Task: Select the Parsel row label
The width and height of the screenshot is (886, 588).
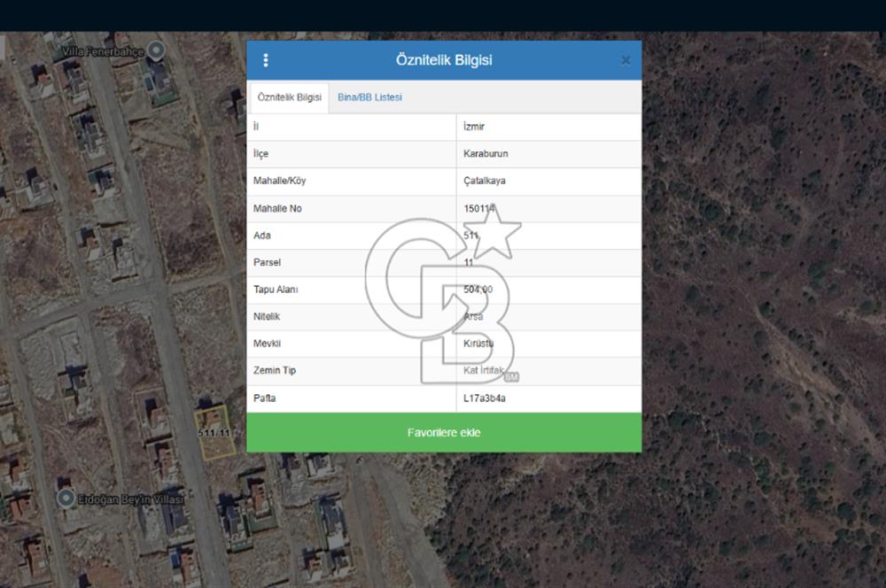Action: pyautogui.click(x=267, y=262)
